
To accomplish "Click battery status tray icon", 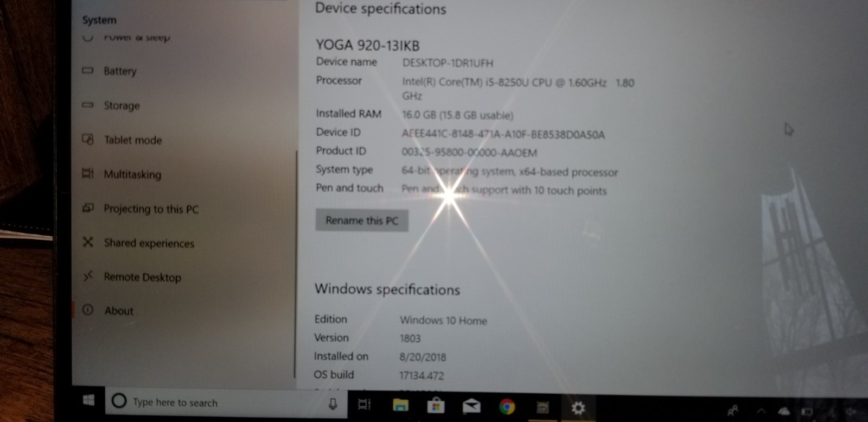I will [807, 413].
